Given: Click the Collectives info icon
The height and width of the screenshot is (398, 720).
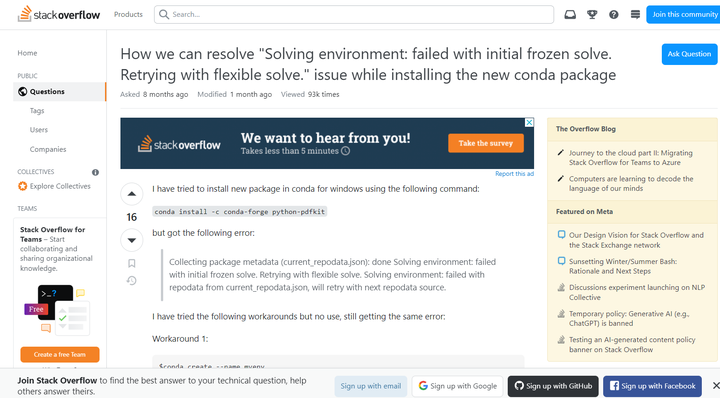Looking at the screenshot, I should (x=95, y=172).
